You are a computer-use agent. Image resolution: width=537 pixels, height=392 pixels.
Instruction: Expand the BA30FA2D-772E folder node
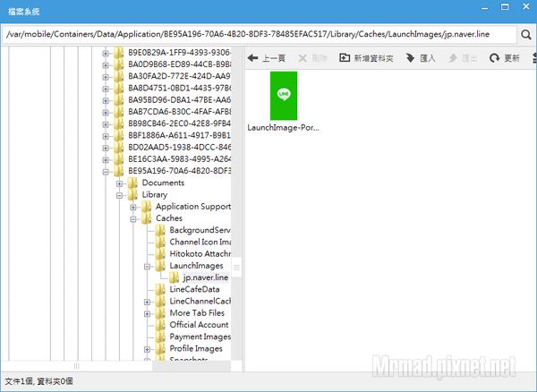click(106, 77)
